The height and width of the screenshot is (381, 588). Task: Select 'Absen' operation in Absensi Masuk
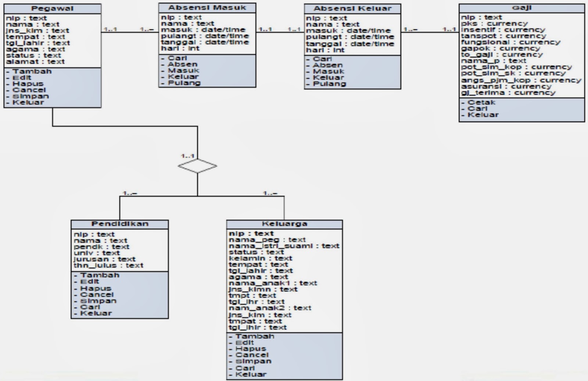[x=179, y=64]
